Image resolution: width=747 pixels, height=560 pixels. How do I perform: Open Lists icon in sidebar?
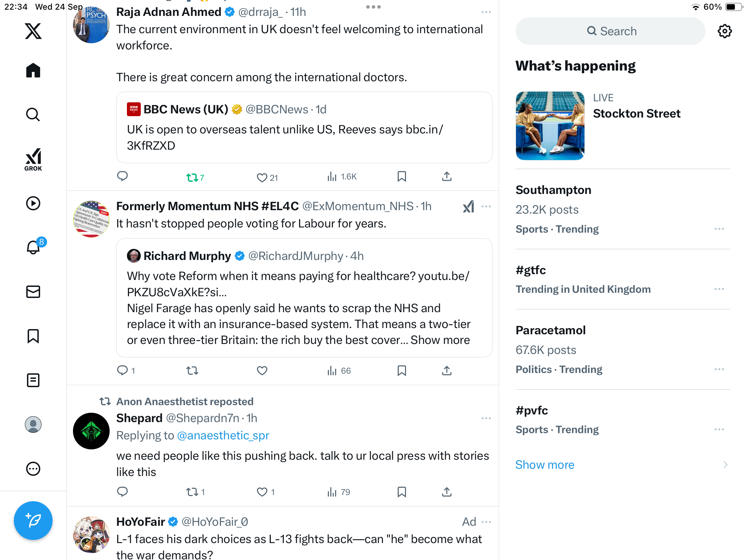pyautogui.click(x=33, y=380)
